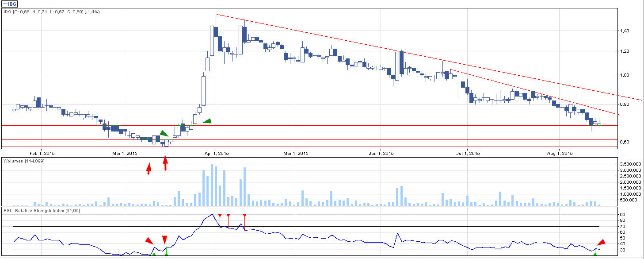Click the green RSI up-arrow at far right
The image size is (644, 259).
[x=595, y=253]
